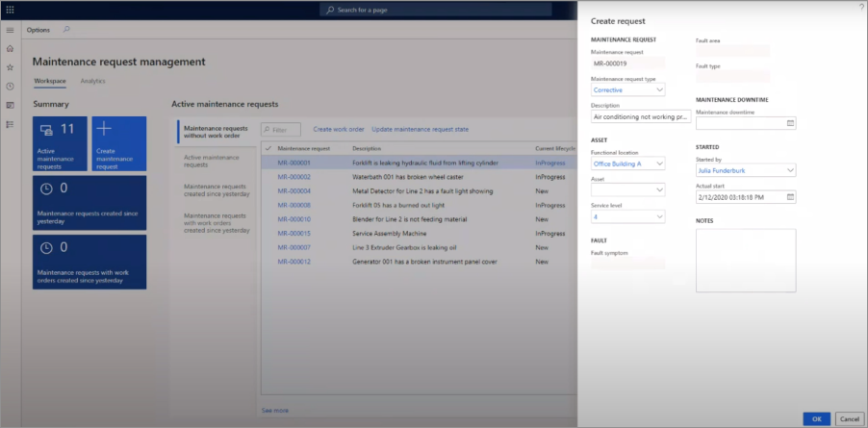The width and height of the screenshot is (868, 428).
Task: Select 'Line 3 Extruder Gearbox is leaking oil'
Action: [419, 248]
